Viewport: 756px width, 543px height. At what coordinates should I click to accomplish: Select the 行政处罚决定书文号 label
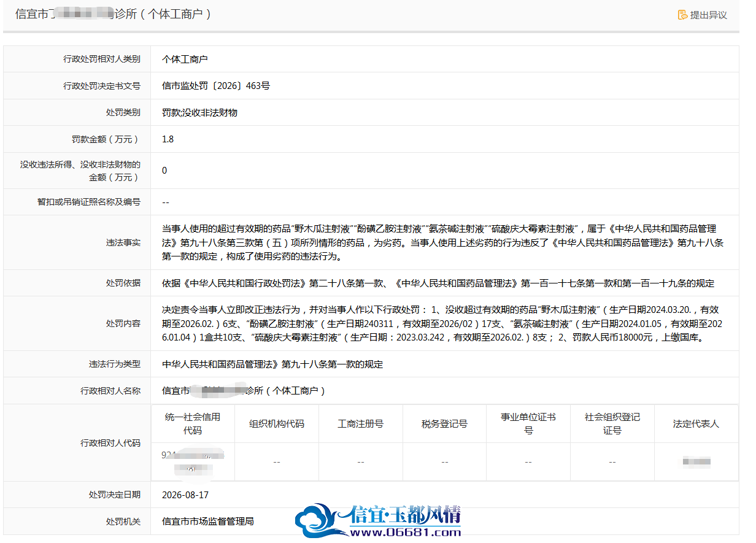(x=102, y=86)
